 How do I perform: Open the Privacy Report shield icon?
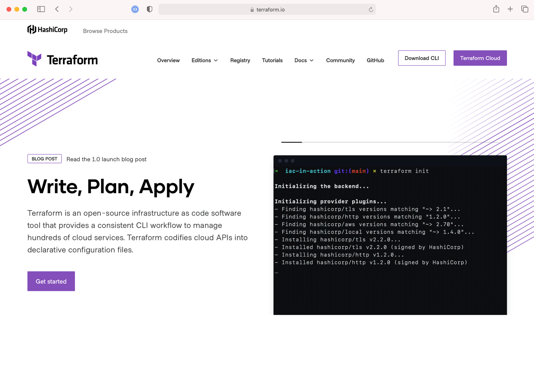point(149,9)
